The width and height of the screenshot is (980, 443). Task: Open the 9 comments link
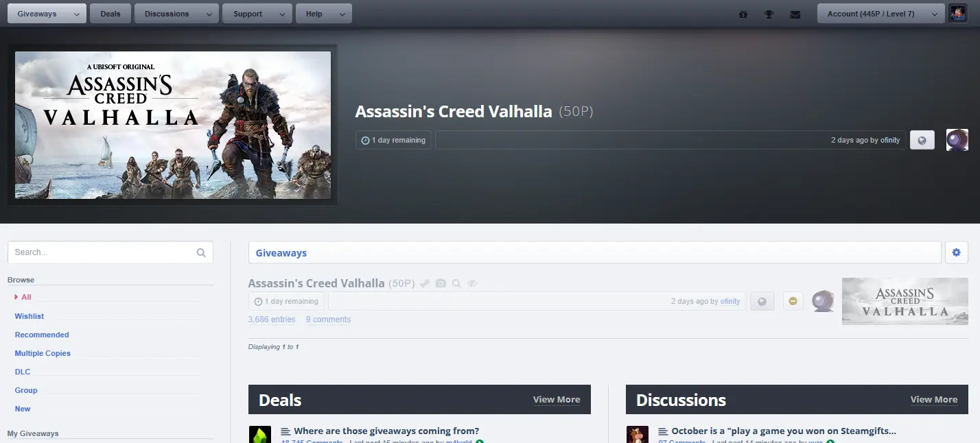[328, 320]
